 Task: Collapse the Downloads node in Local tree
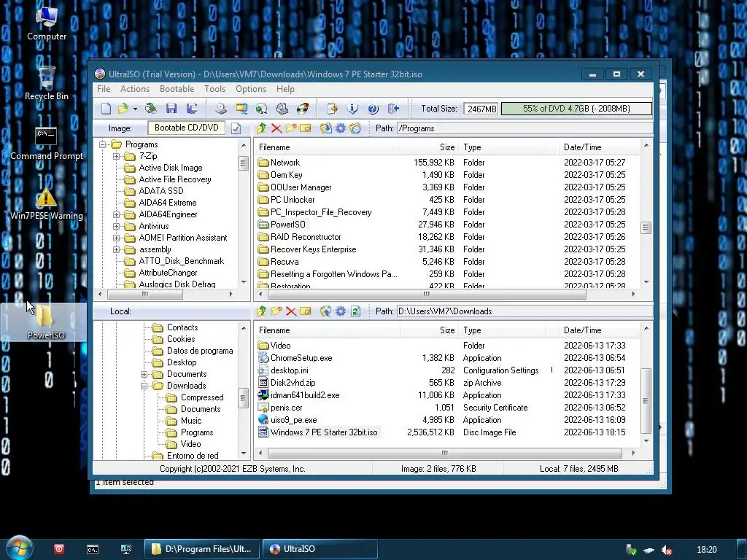pos(144,386)
